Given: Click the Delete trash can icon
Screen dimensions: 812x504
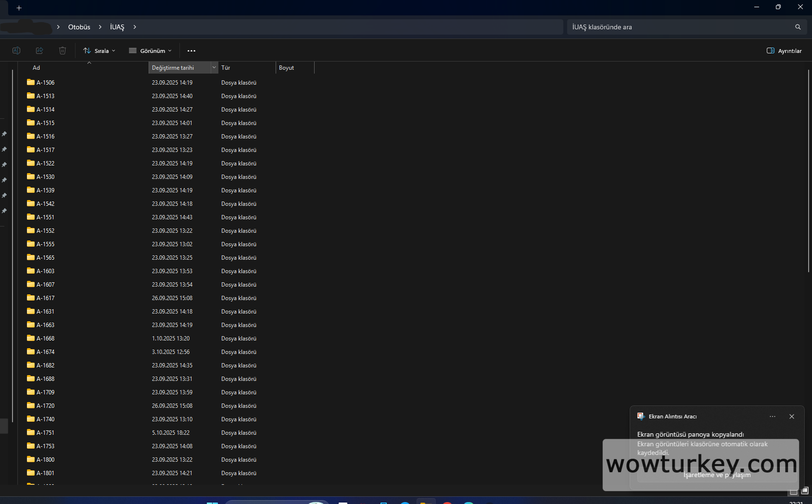Looking at the screenshot, I should (x=63, y=50).
